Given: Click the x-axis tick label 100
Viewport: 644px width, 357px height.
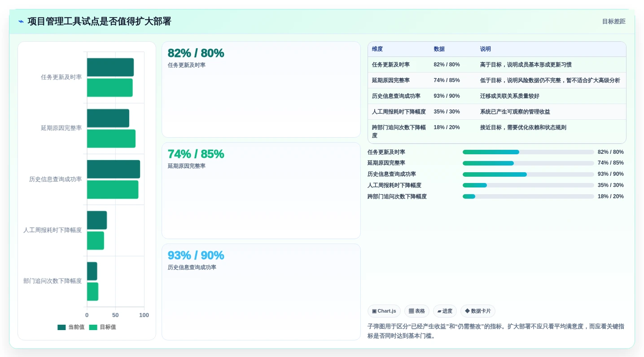Looking at the screenshot, I should point(144,315).
